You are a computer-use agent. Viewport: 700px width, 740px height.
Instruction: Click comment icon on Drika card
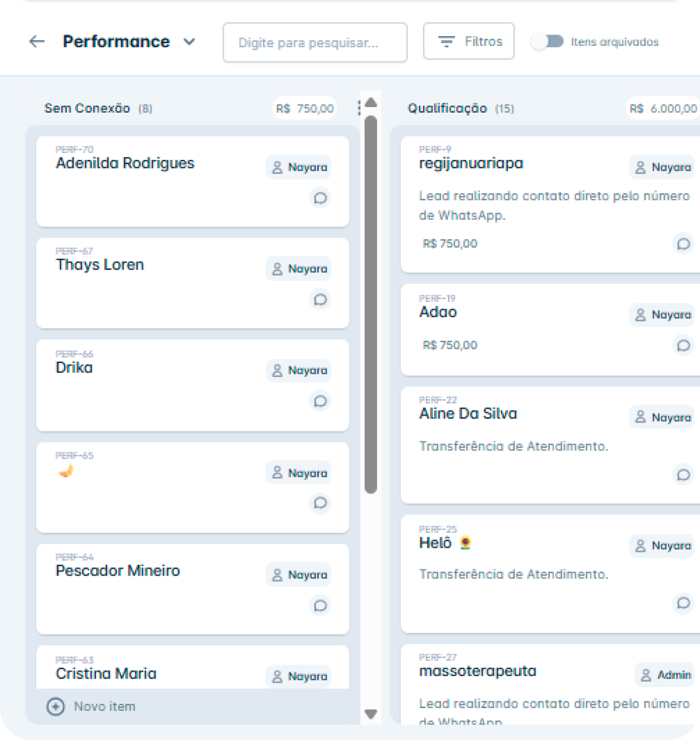tap(320, 401)
